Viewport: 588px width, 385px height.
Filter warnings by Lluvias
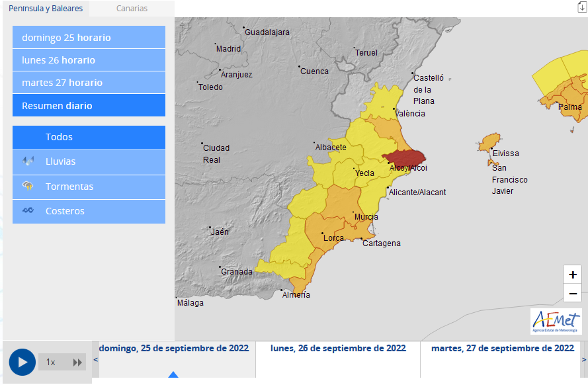89,162
